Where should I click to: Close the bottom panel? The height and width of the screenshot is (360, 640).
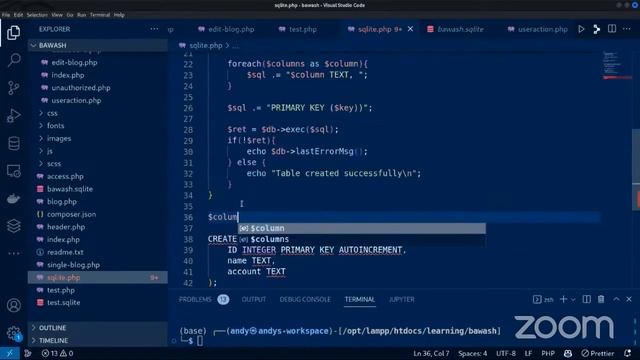click(629, 299)
